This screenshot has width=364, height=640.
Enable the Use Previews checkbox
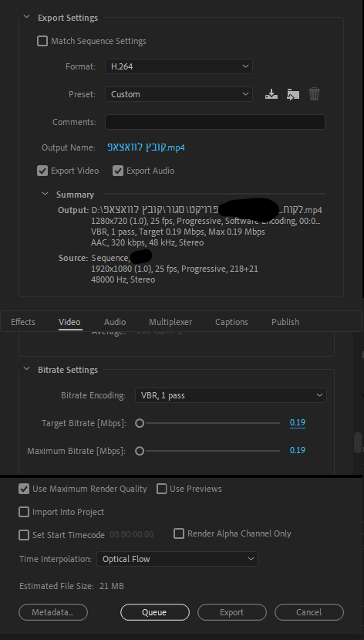162,489
